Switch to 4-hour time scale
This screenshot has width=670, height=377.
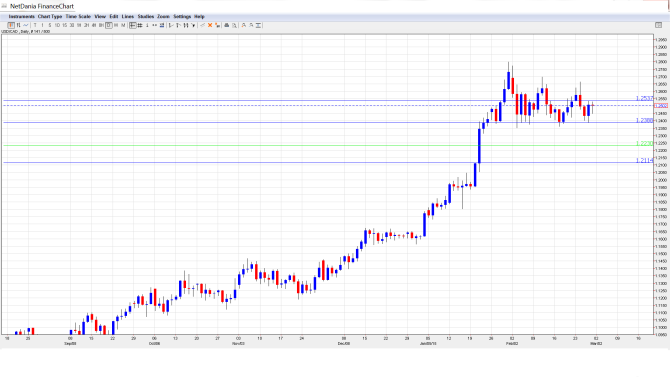[x=94, y=26]
